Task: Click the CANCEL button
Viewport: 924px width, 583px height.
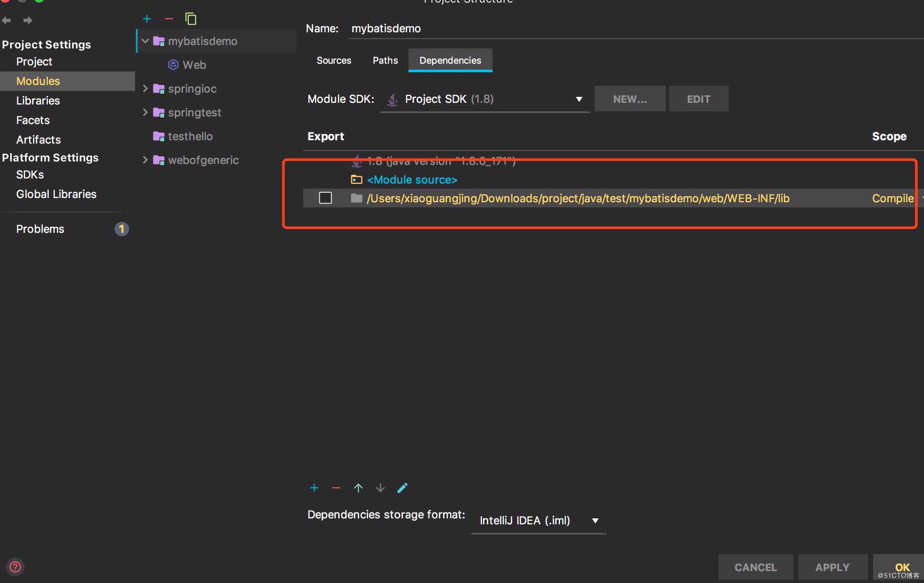Action: [755, 567]
